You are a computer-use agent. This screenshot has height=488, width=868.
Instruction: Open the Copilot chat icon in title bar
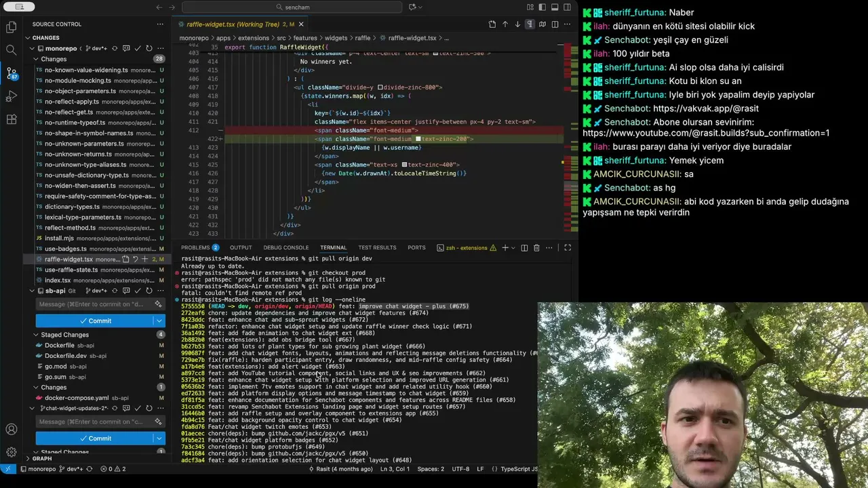pyautogui.click(x=412, y=7)
